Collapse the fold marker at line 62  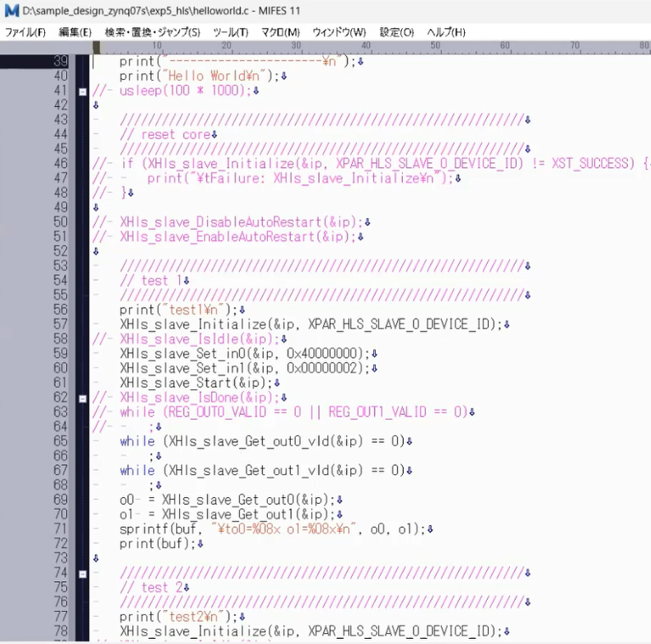(x=82, y=397)
